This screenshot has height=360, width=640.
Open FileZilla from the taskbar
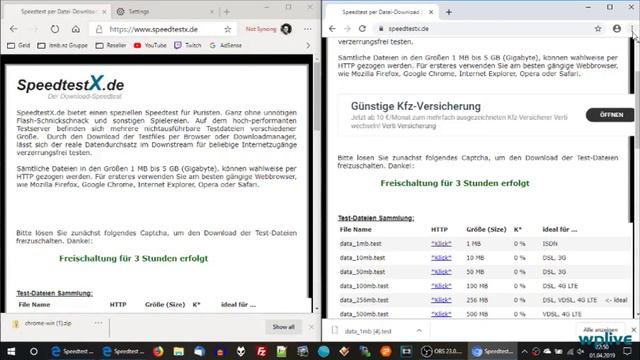click(261, 351)
